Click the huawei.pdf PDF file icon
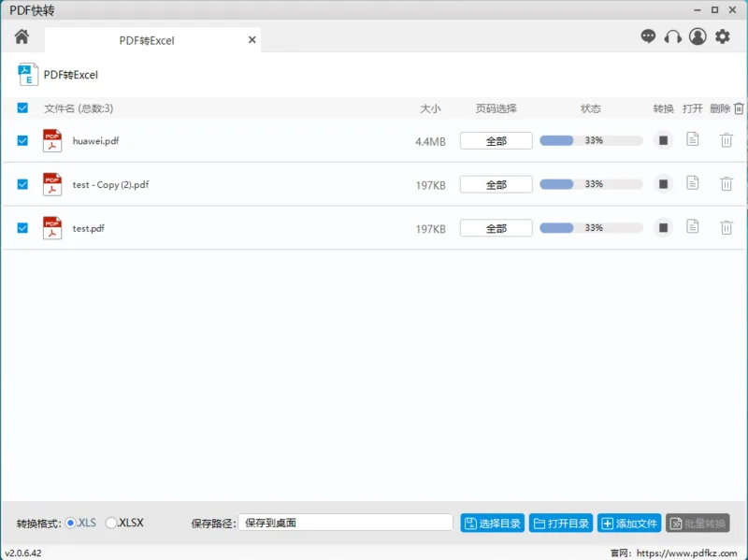This screenshot has height=560, width=748. point(52,140)
